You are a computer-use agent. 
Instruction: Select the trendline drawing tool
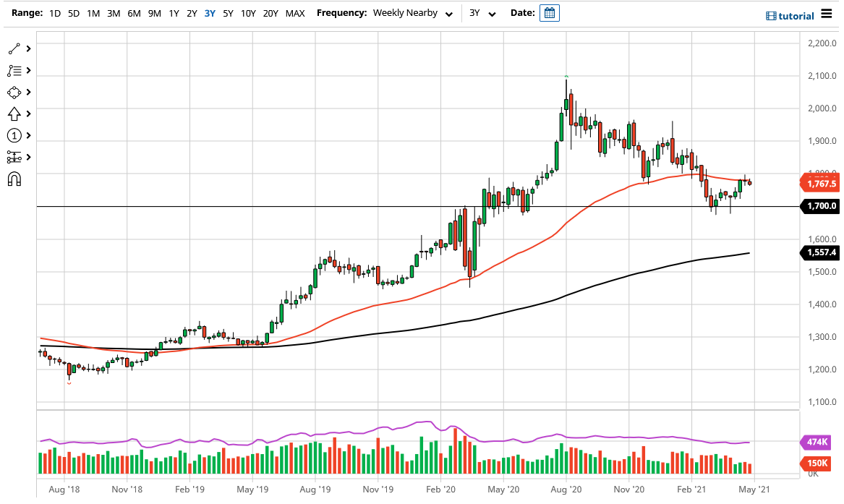click(12, 48)
